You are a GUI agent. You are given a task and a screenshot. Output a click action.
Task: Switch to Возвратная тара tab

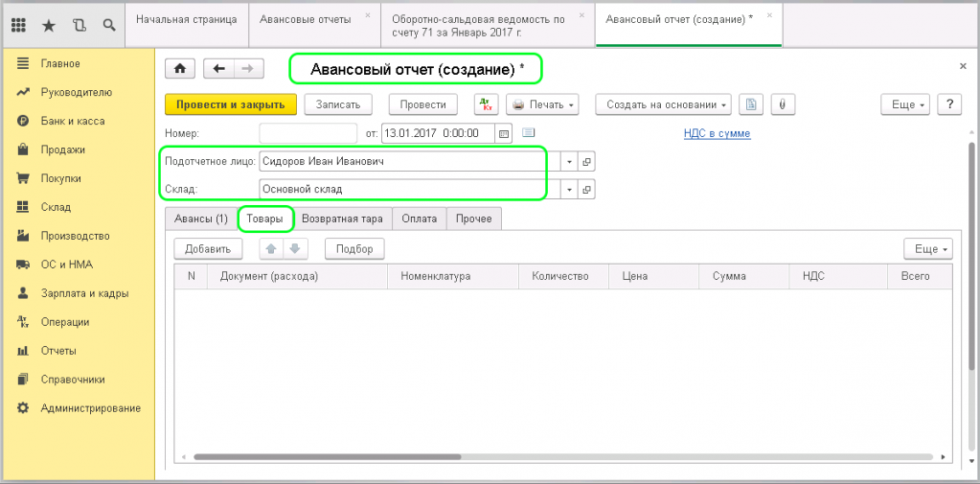tap(342, 219)
